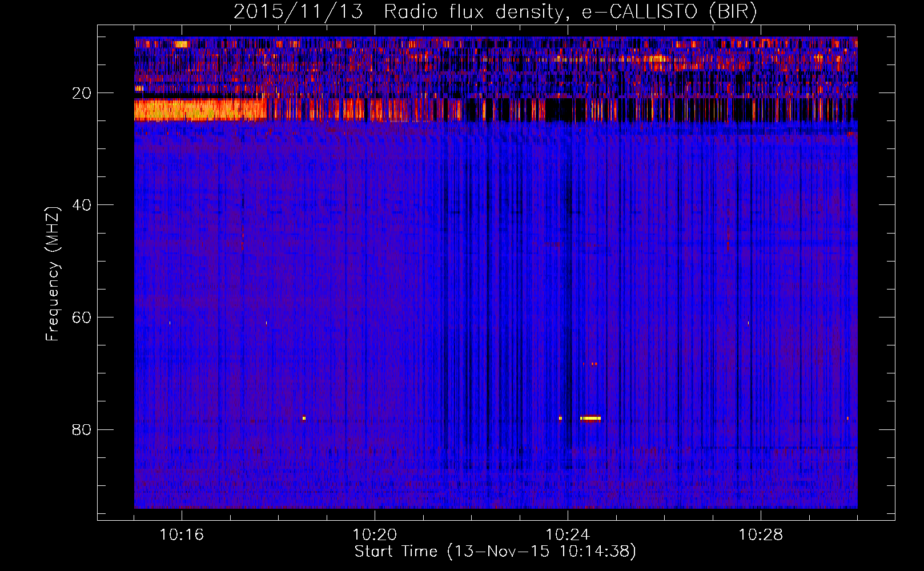Click the bright yellow emission band at 10:15 near 23 MHz
This screenshot has height=571, width=924.
pyautogui.click(x=200, y=109)
